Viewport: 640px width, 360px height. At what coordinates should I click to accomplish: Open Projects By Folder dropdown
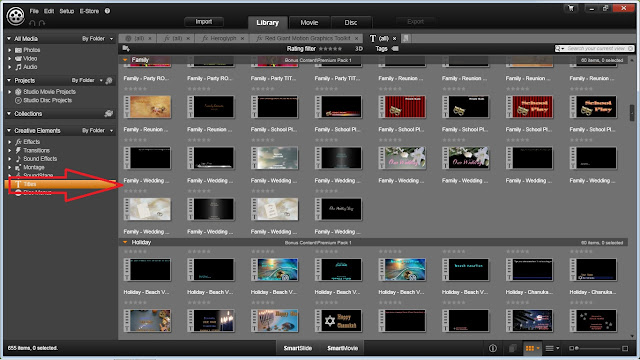click(87, 80)
